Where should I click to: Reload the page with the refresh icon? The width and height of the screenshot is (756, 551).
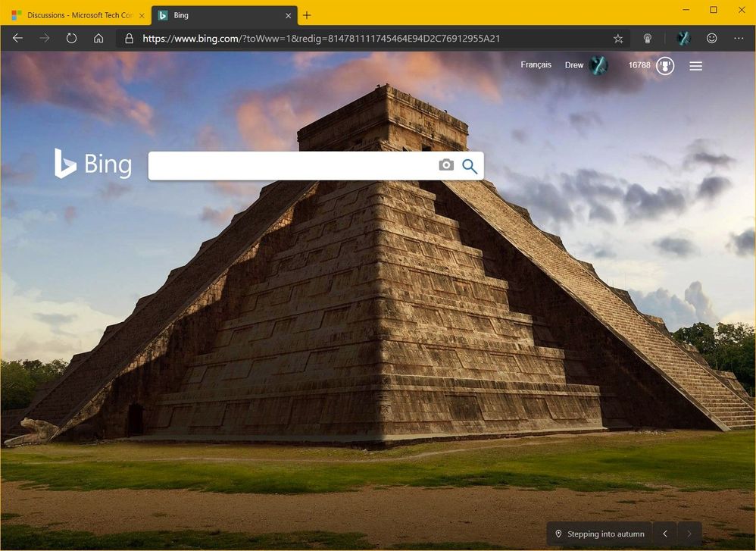click(71, 38)
